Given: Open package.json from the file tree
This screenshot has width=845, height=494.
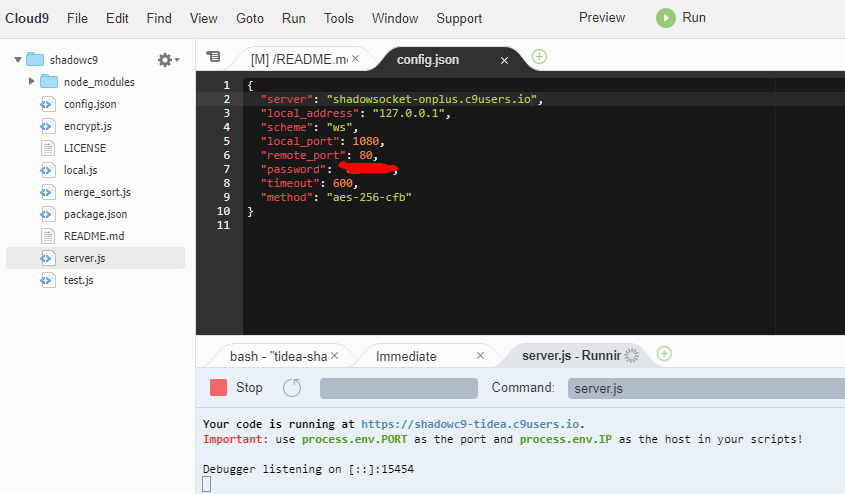Looking at the screenshot, I should 95,214.
